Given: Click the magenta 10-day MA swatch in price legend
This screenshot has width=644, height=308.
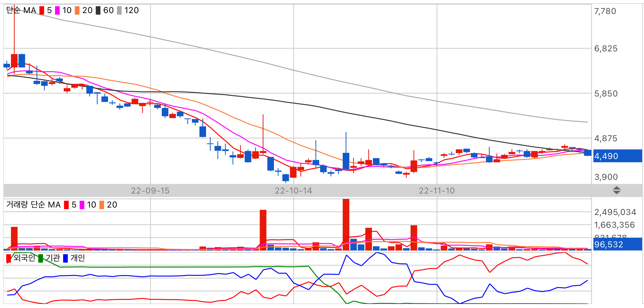Looking at the screenshot, I should pos(57,11).
